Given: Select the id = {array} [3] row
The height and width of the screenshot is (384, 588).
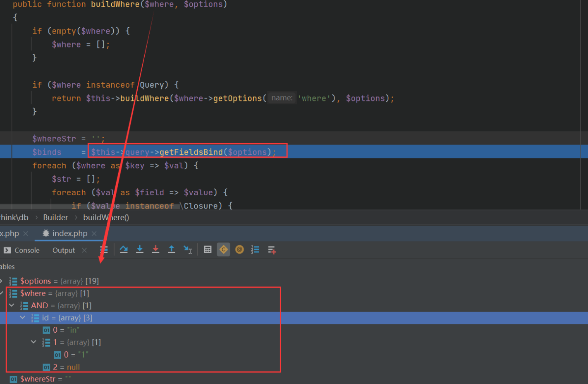Looking at the screenshot, I should (294, 318).
